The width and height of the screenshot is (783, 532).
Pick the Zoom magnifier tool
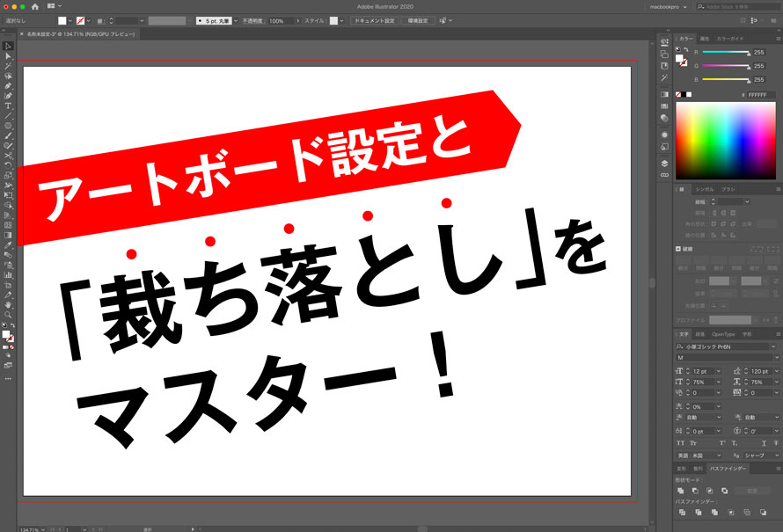click(8, 314)
